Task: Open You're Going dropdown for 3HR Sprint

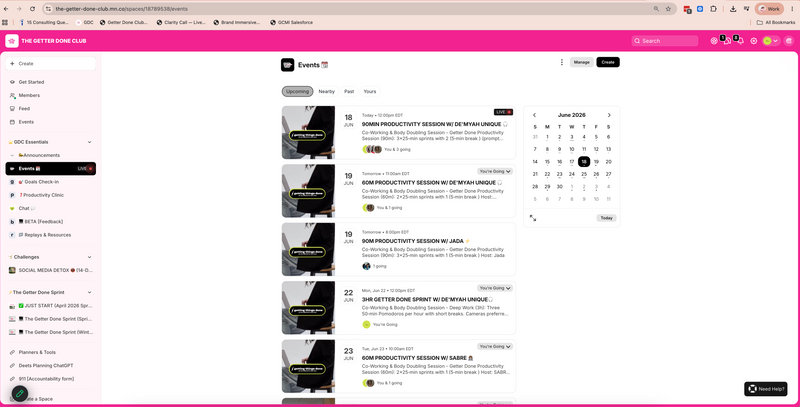Action: point(495,288)
